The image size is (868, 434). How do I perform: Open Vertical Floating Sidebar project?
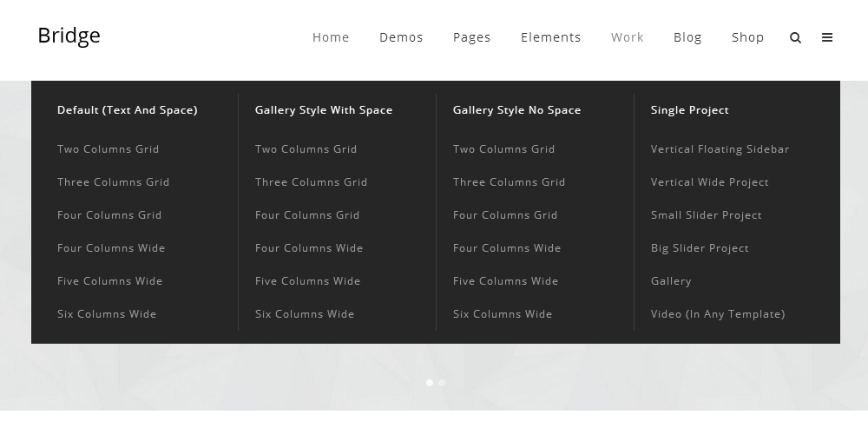[720, 149]
